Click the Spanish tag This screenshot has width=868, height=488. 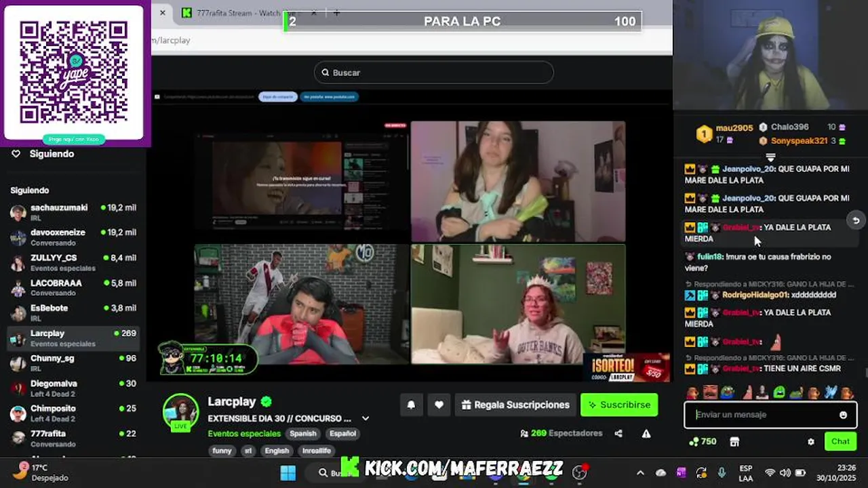303,434
